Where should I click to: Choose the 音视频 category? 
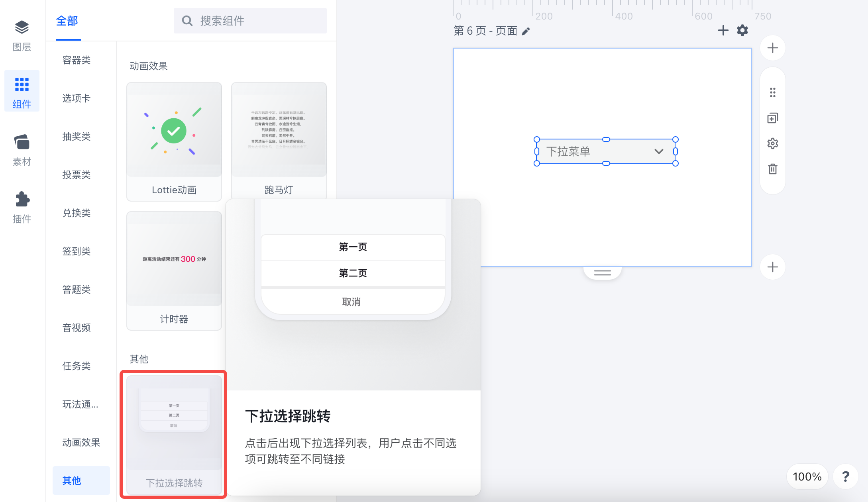pos(77,328)
